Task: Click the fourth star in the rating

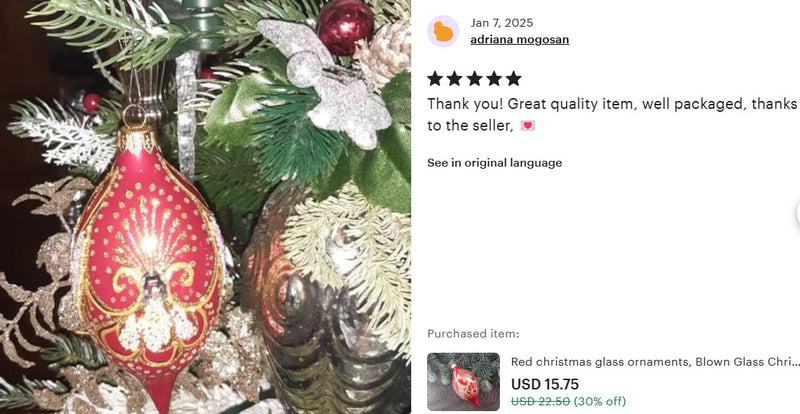Action: [x=493, y=79]
